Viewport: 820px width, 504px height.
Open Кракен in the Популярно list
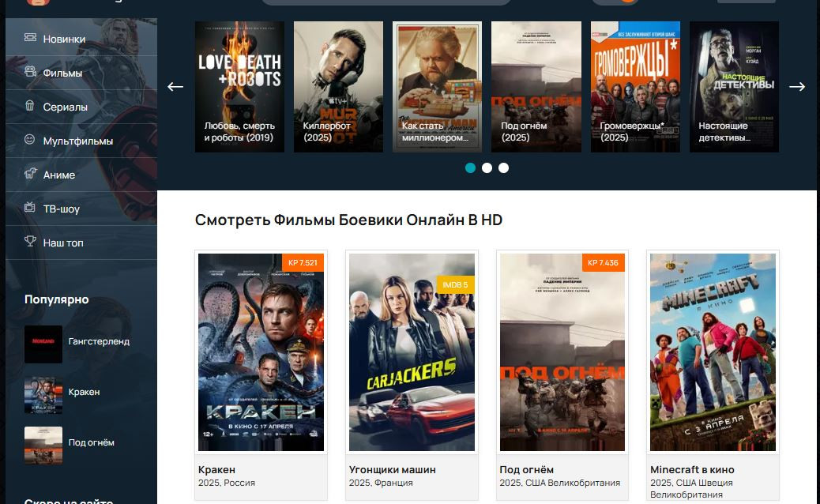point(85,392)
